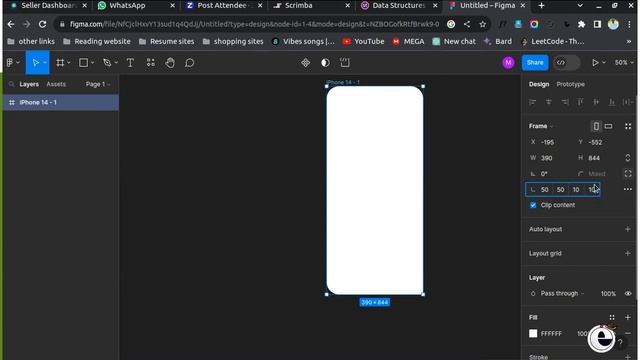Toggle constrain proportions lock

628,158
